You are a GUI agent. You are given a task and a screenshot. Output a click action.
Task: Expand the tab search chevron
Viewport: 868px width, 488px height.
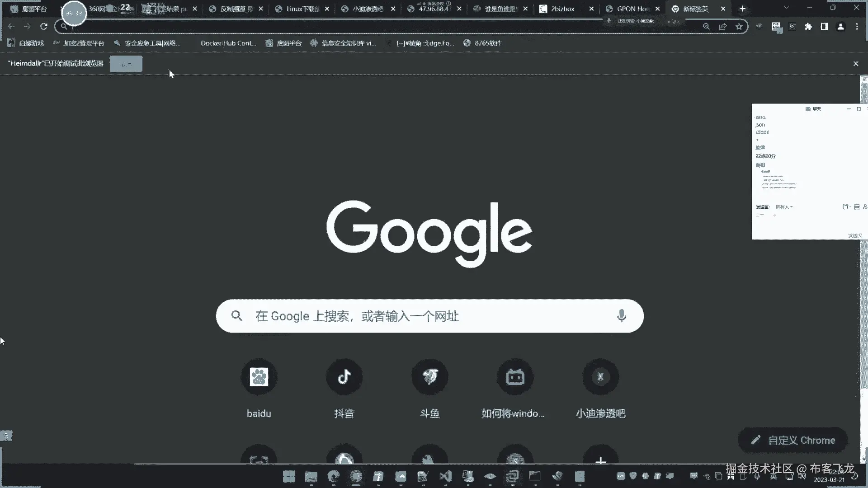click(x=786, y=8)
